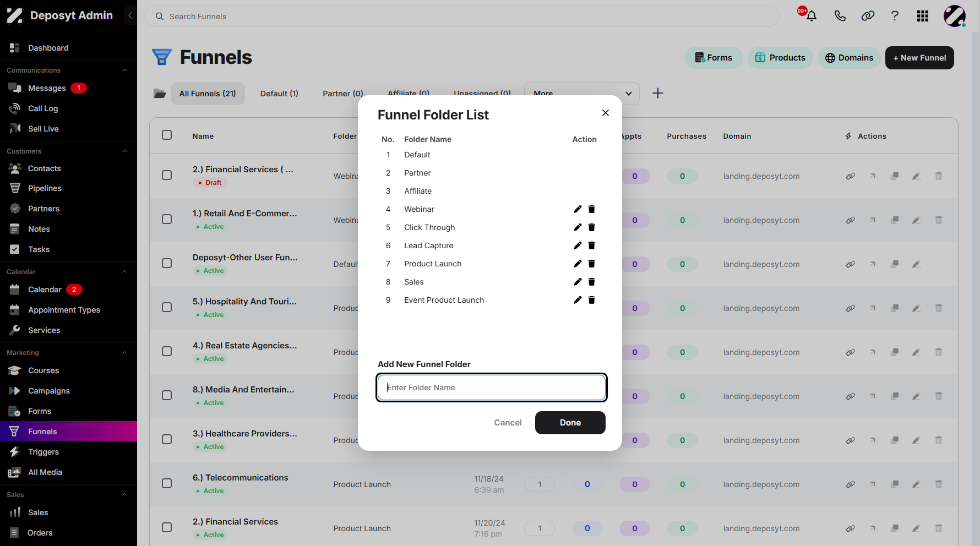Select the 8.) Media And Entertainment checkbox

167,395
